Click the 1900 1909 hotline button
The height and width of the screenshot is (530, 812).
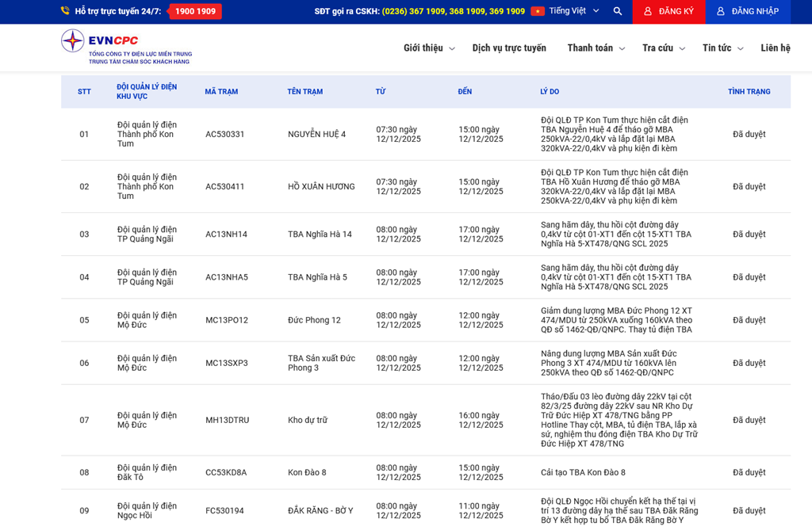click(195, 11)
